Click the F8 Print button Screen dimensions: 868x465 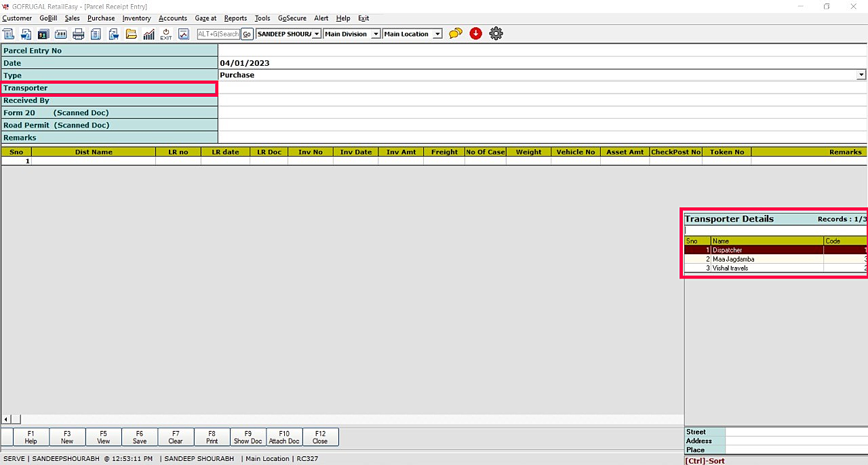pyautogui.click(x=212, y=437)
